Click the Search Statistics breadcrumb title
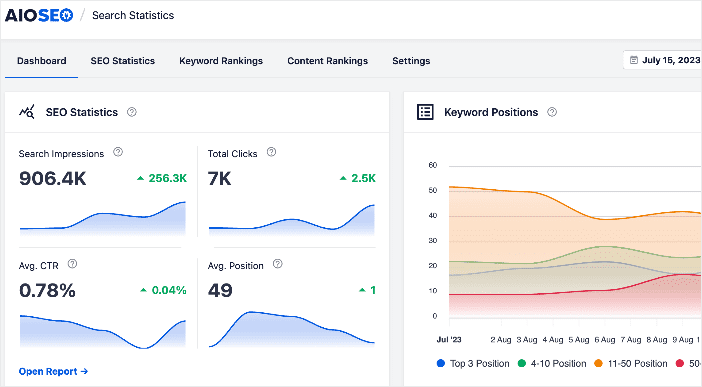This screenshot has width=702, height=387. [x=133, y=15]
